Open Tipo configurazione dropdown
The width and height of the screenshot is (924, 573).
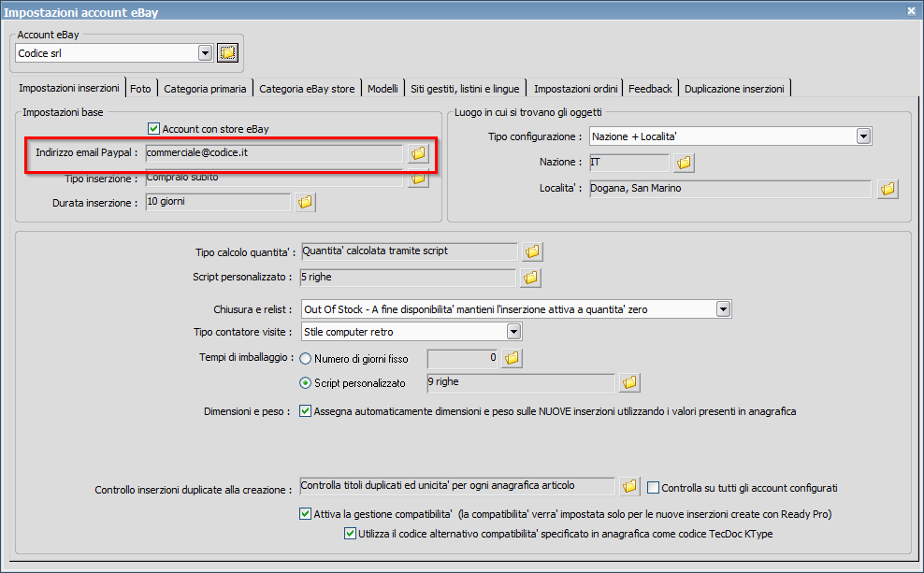[863, 136]
